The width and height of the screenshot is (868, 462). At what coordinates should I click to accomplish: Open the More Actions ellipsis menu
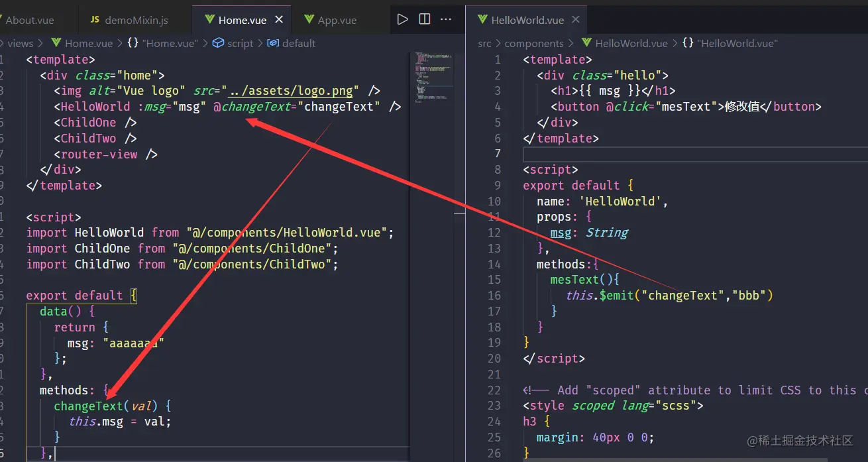(x=446, y=19)
